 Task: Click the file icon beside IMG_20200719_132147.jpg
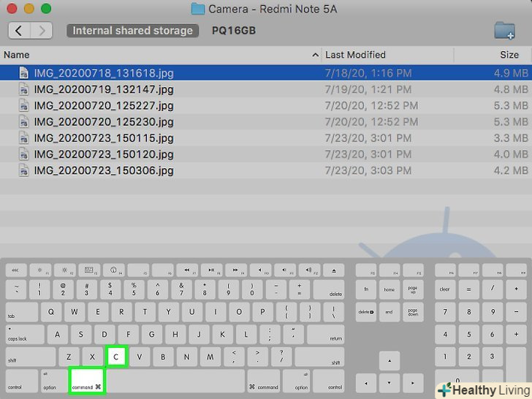click(23, 89)
